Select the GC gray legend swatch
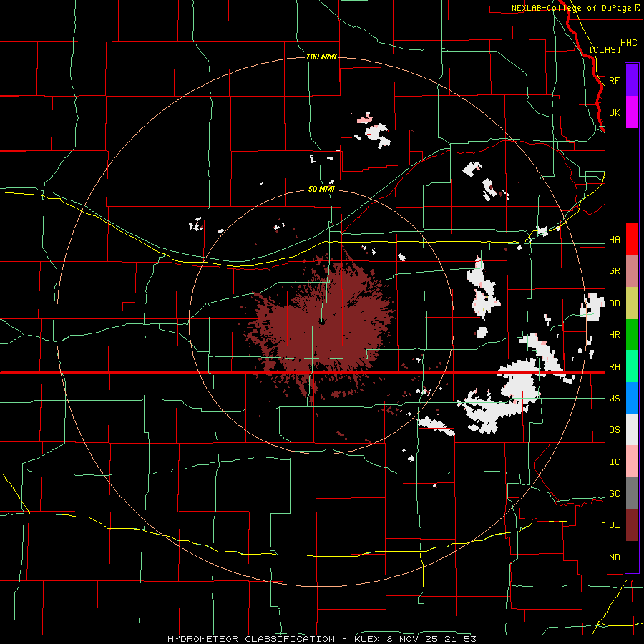This screenshot has width=644, height=644. click(632, 493)
